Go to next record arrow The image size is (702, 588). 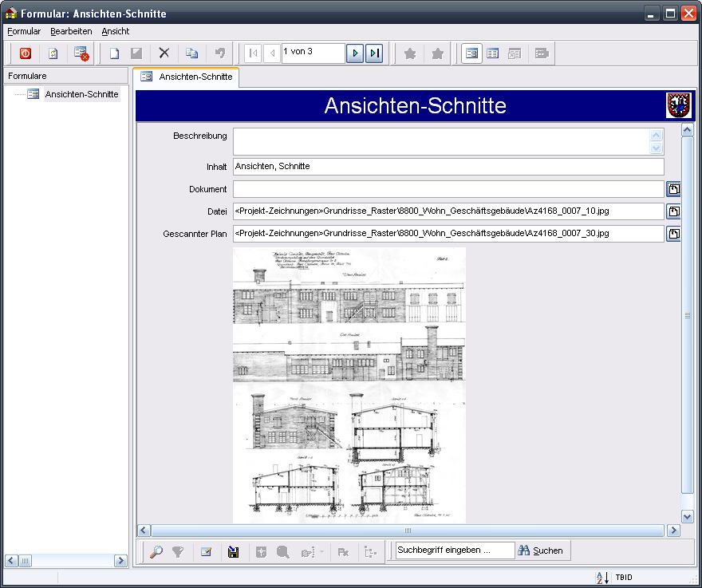click(355, 53)
